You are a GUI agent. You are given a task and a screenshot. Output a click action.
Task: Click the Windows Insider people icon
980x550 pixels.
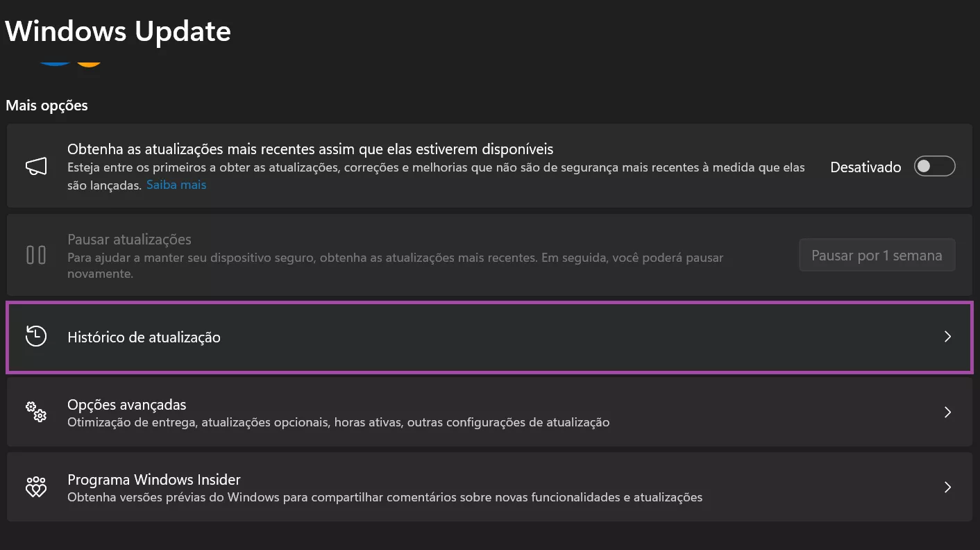pyautogui.click(x=36, y=487)
